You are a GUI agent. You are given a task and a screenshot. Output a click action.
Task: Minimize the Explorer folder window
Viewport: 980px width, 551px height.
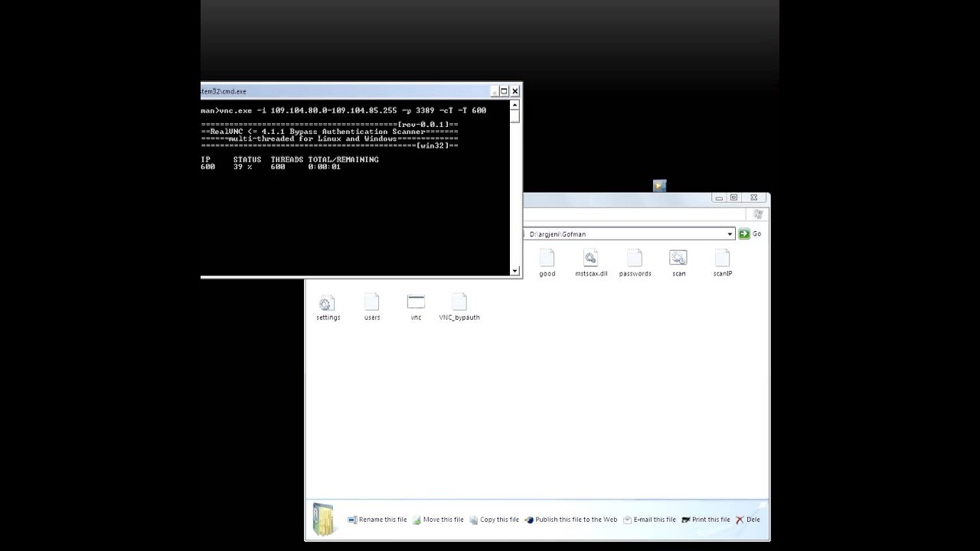719,197
